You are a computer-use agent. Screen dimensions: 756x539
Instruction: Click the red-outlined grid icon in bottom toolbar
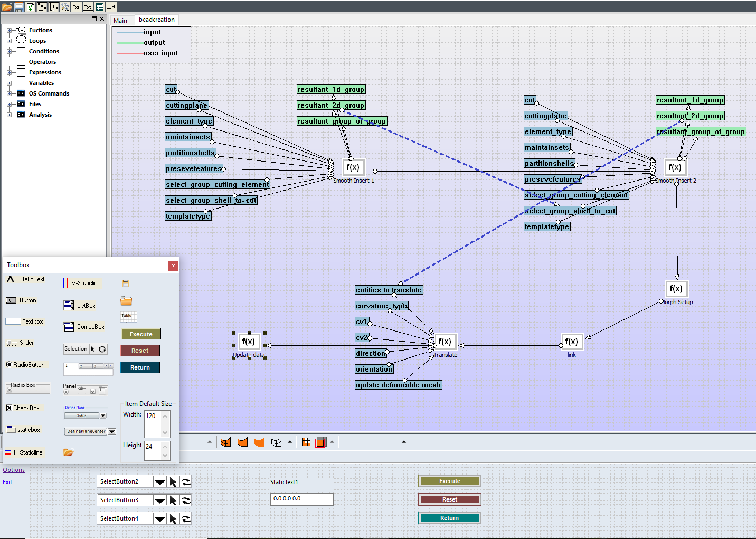point(321,442)
